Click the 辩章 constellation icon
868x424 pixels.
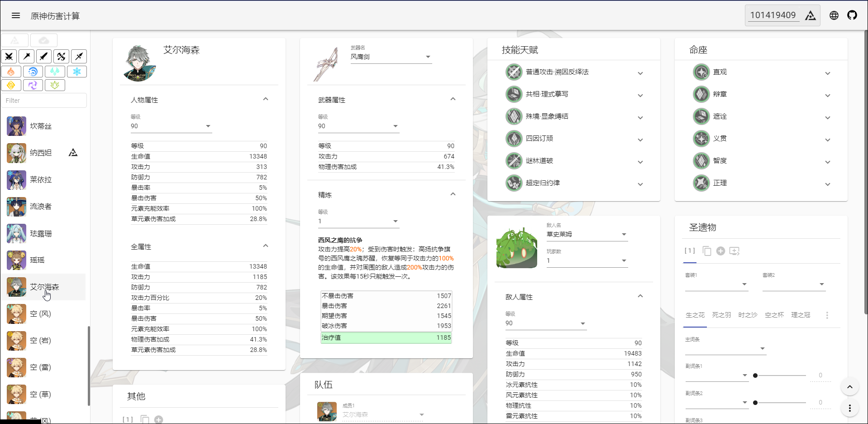coord(701,94)
